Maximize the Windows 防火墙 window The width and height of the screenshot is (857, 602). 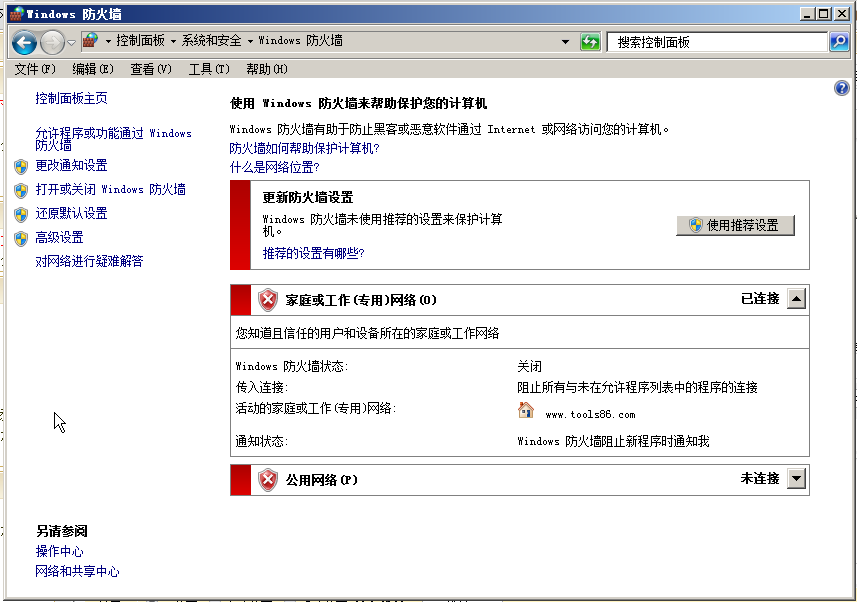pyautogui.click(x=824, y=14)
